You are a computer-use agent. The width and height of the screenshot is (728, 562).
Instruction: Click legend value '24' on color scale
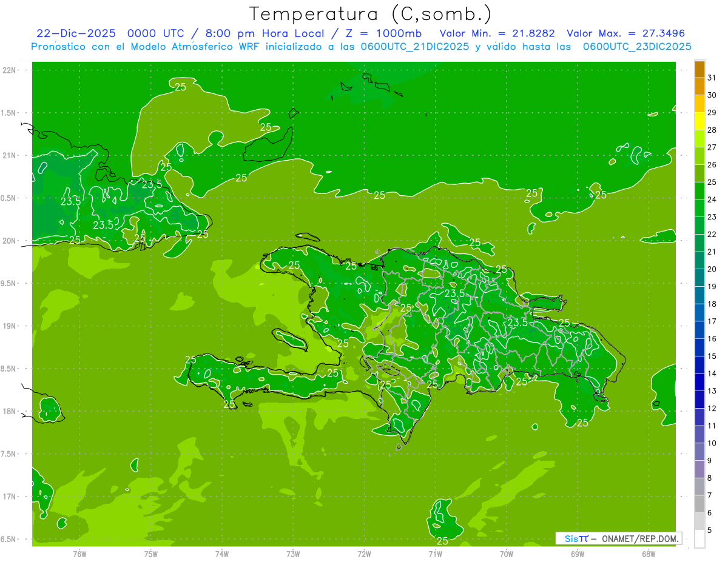[x=712, y=199]
